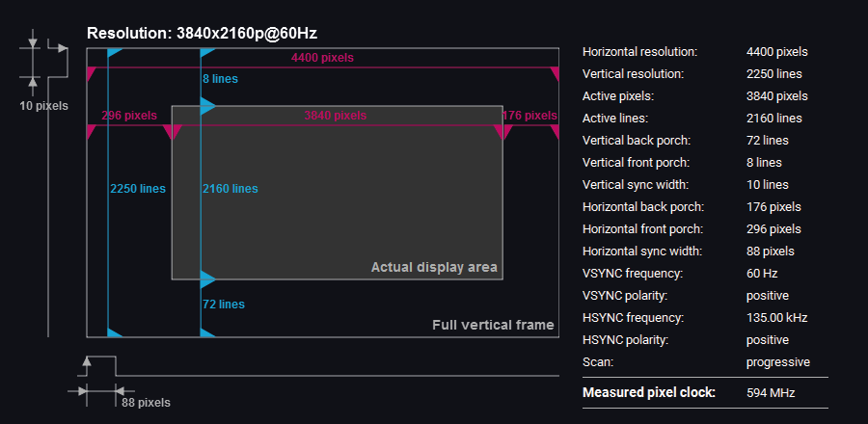Click the blue triangle marker below "8 lines"
Screen dimensions: 868x424
tap(207, 105)
